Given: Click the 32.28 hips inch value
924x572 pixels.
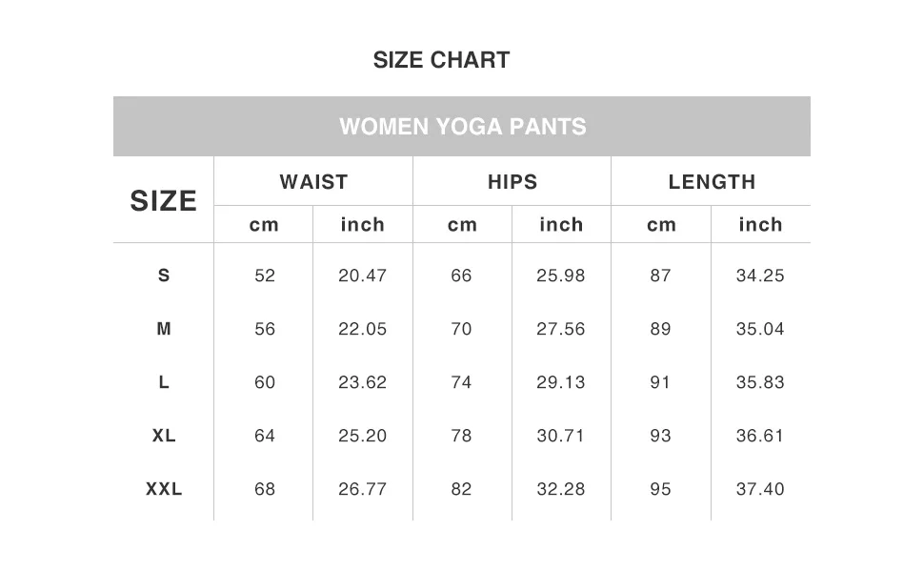Looking at the screenshot, I should point(561,489).
